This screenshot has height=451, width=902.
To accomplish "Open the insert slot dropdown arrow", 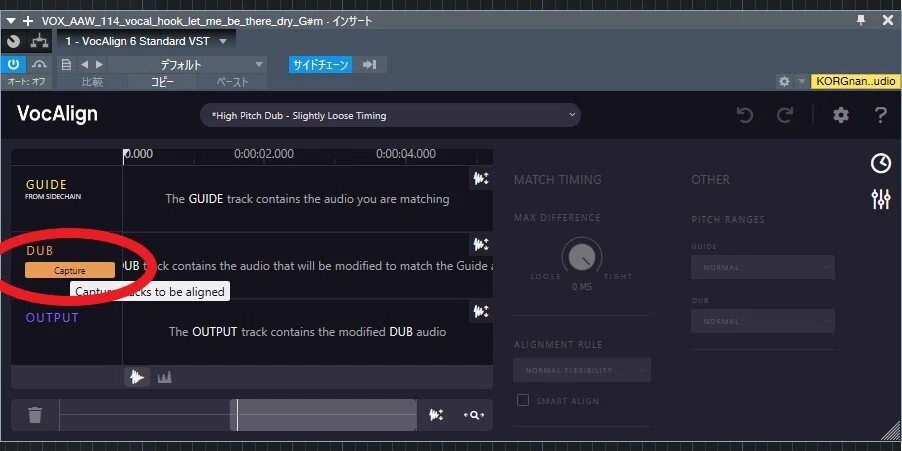I will click(224, 41).
